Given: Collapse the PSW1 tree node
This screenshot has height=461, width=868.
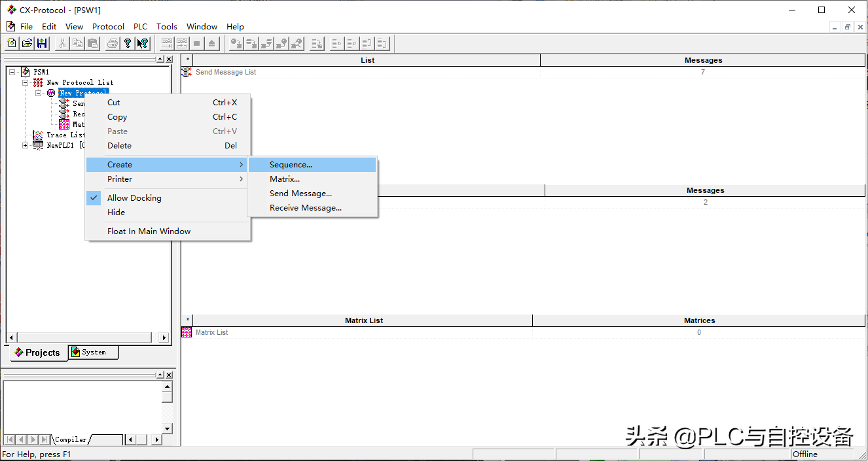Looking at the screenshot, I should (12, 72).
